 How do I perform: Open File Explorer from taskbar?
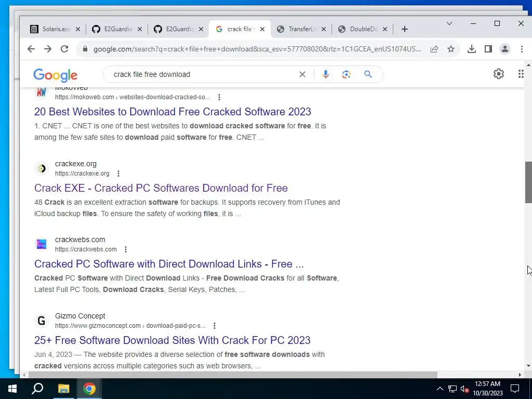click(63, 389)
